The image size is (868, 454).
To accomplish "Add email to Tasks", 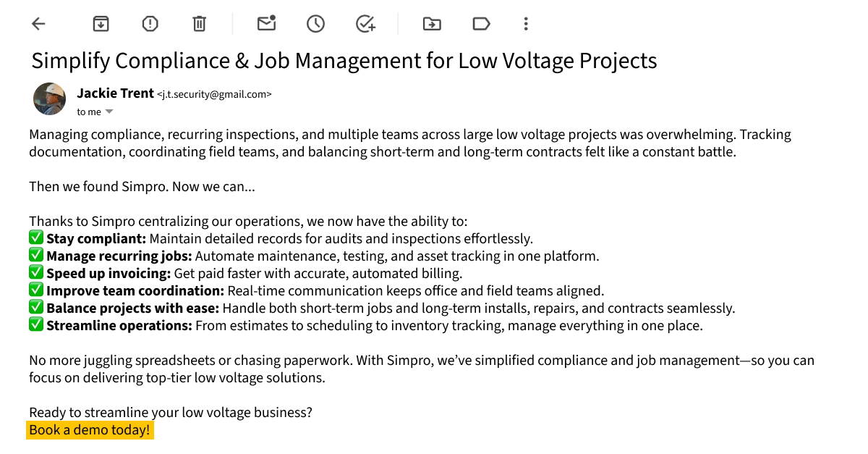I will [366, 24].
